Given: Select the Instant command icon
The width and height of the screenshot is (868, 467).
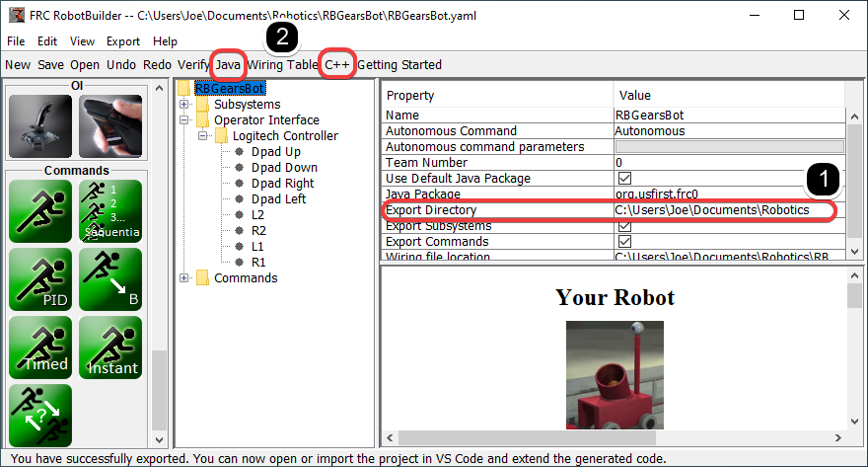Looking at the screenshot, I should tap(110, 348).
